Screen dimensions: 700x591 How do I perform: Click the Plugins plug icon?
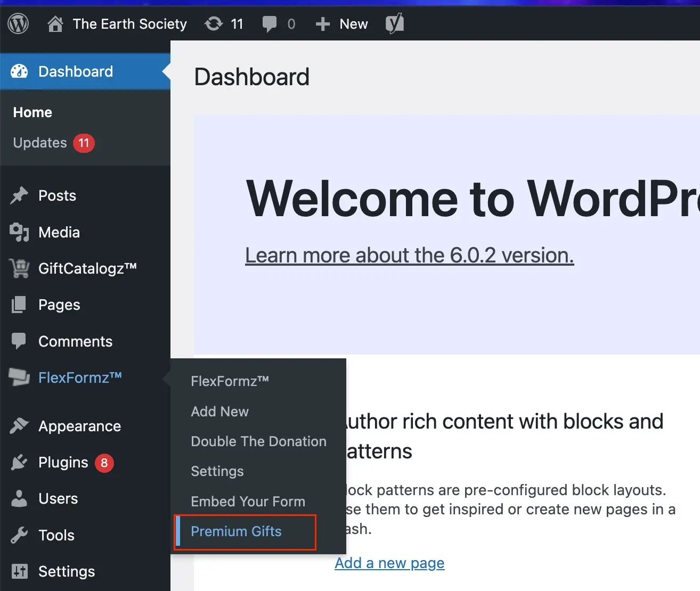pos(19,462)
